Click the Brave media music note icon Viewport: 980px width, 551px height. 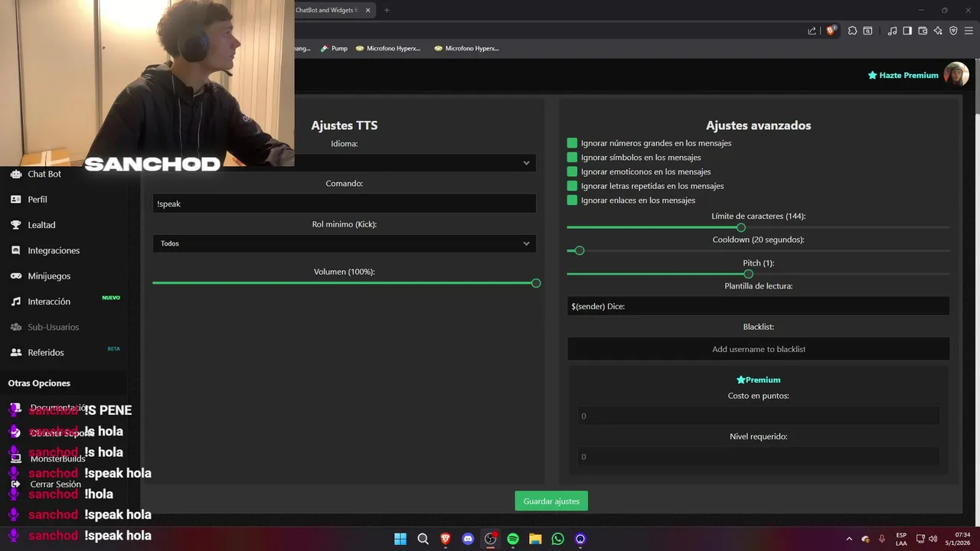pyautogui.click(x=892, y=31)
